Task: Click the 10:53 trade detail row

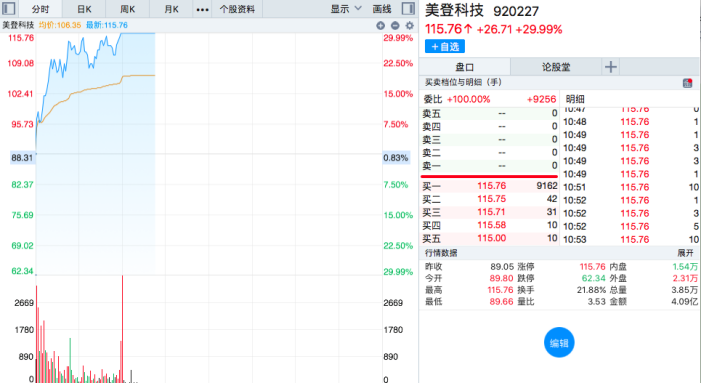Action: click(630, 240)
